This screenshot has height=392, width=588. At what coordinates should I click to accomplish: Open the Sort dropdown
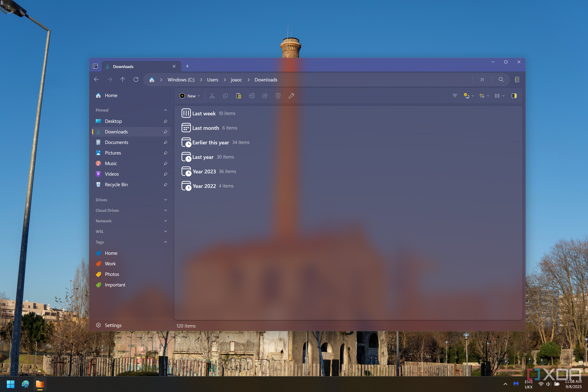point(484,96)
